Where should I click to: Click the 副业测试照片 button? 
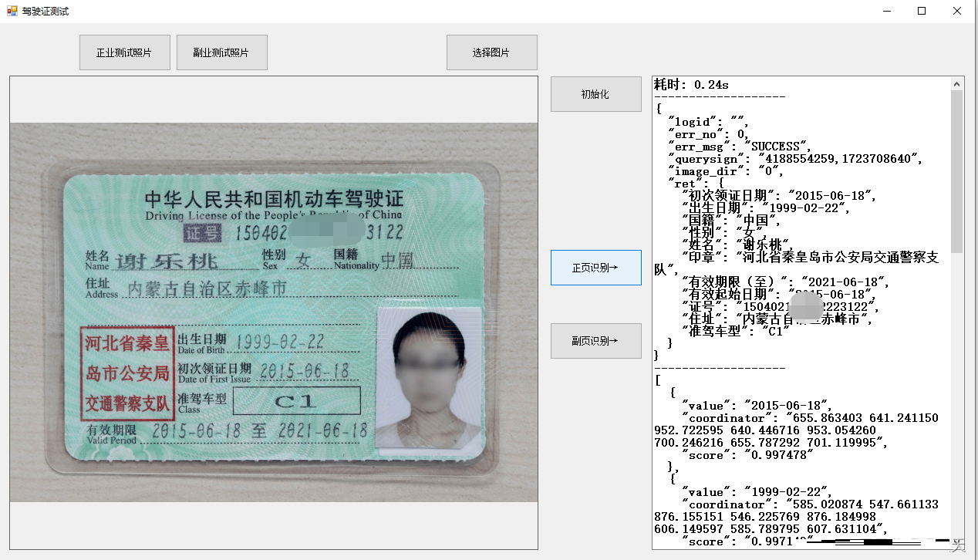[221, 52]
